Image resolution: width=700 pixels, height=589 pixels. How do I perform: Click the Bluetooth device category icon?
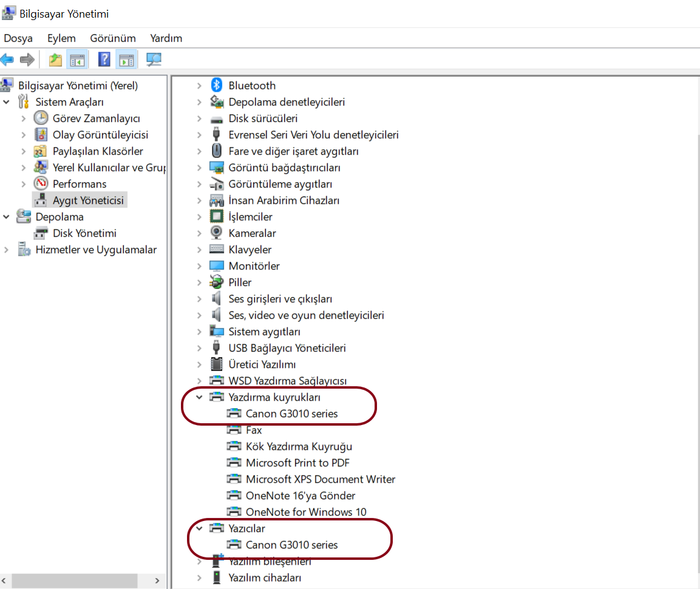pos(217,85)
